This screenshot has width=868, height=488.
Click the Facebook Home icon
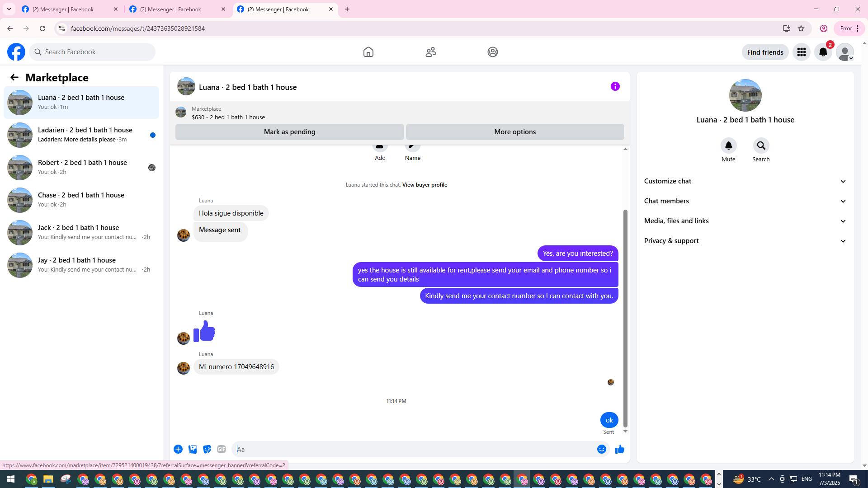368,52
